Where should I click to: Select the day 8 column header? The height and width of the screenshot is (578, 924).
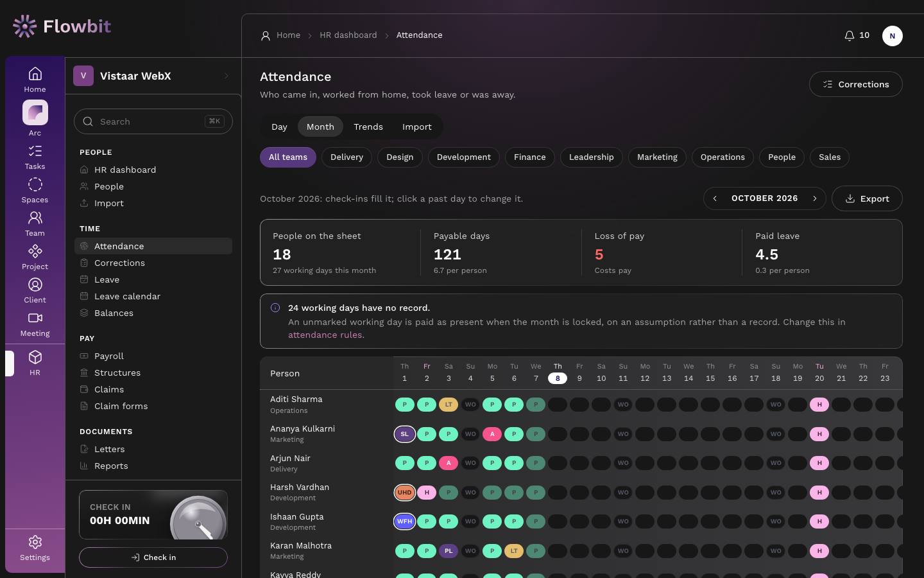click(x=558, y=372)
